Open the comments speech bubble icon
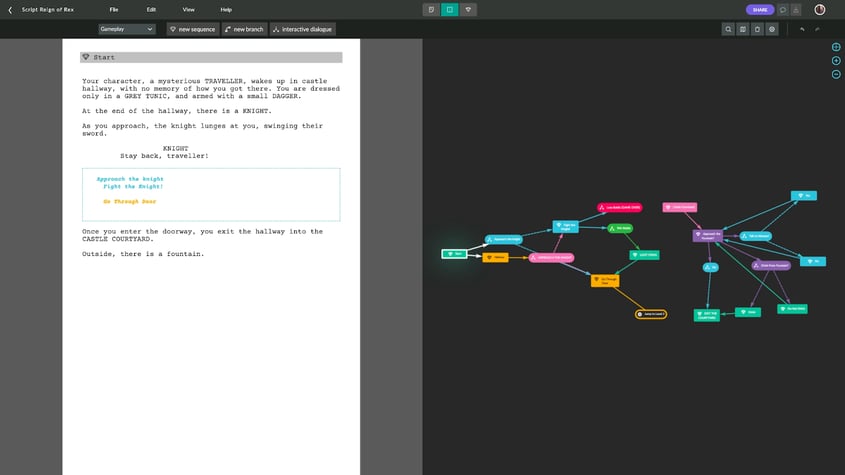Viewport: 845px width, 475px height. coord(783,9)
